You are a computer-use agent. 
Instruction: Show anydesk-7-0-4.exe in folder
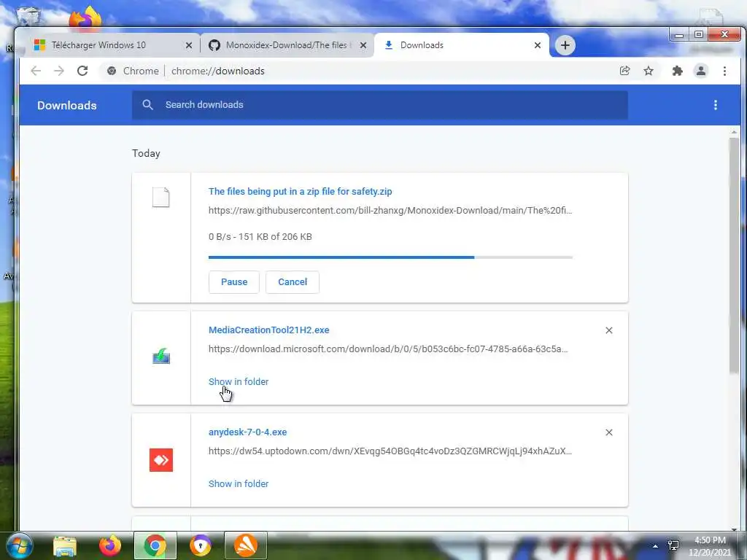[x=239, y=484]
